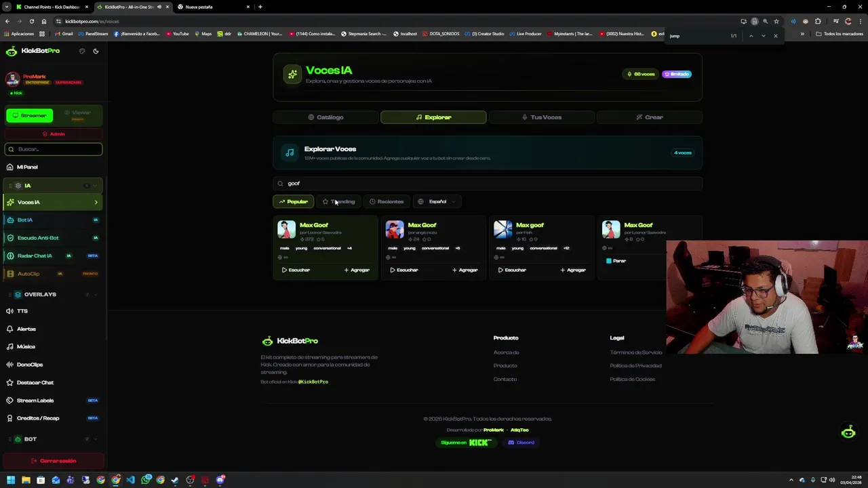Open Windows Start menu

[11, 480]
